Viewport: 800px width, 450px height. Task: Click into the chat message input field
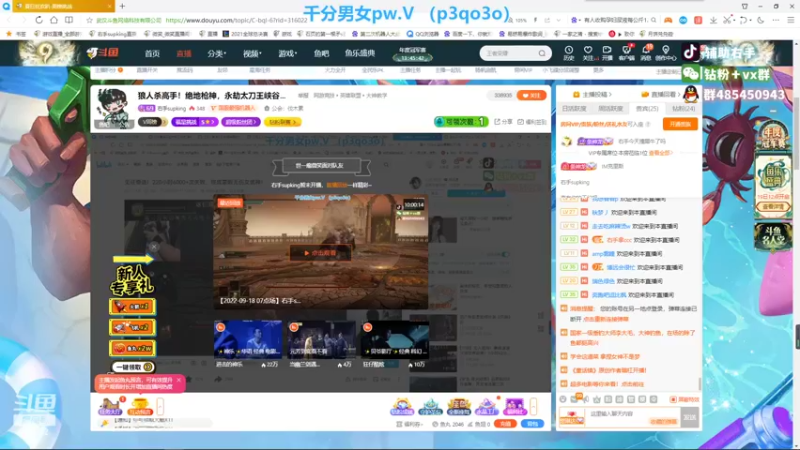(x=633, y=417)
